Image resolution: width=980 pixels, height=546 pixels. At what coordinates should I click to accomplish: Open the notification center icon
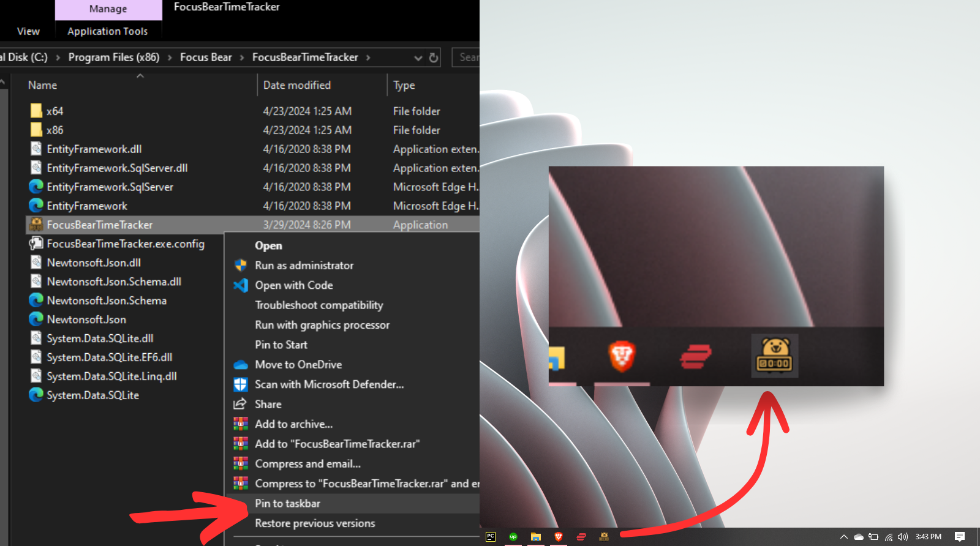tap(960, 537)
